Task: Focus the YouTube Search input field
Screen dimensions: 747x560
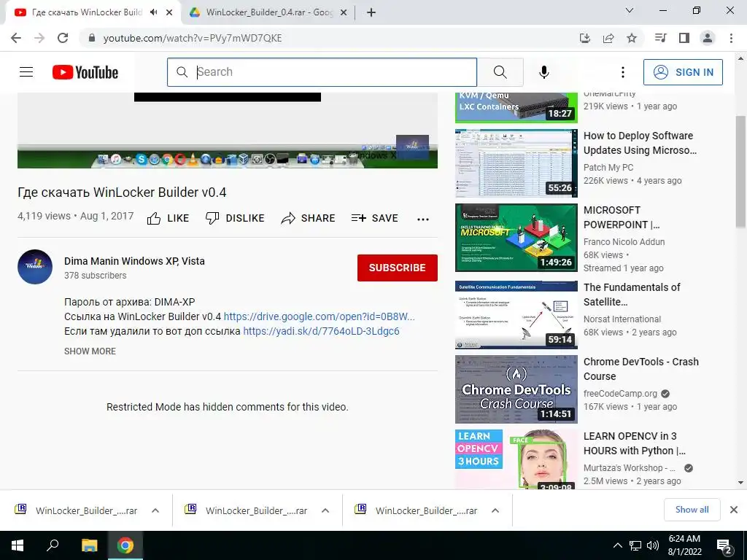Action: (x=322, y=72)
